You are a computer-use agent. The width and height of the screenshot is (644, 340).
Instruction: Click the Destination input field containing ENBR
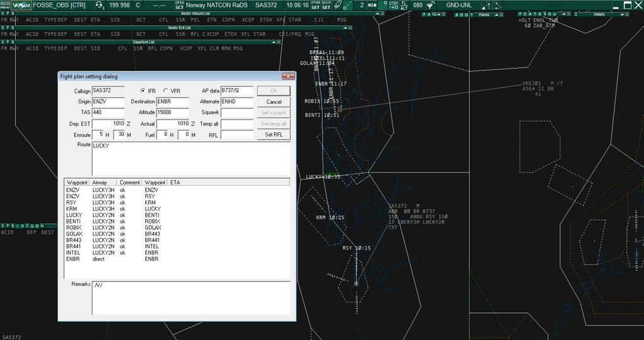tap(172, 102)
